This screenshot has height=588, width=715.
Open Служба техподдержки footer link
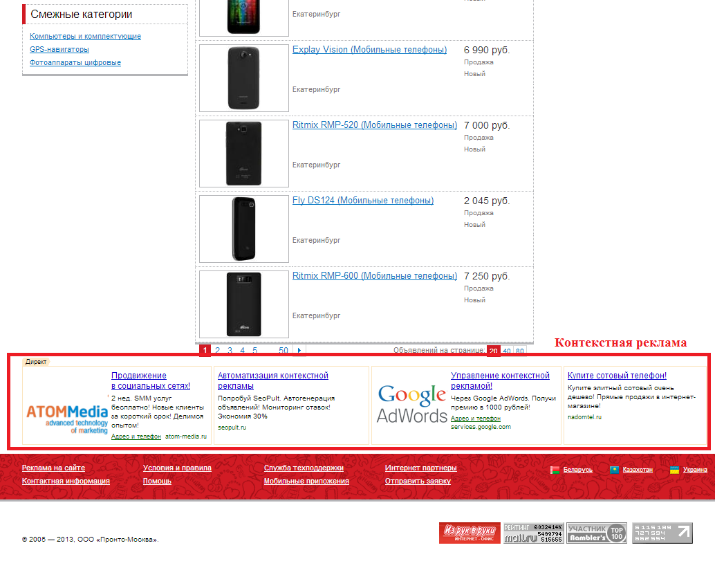point(304,468)
